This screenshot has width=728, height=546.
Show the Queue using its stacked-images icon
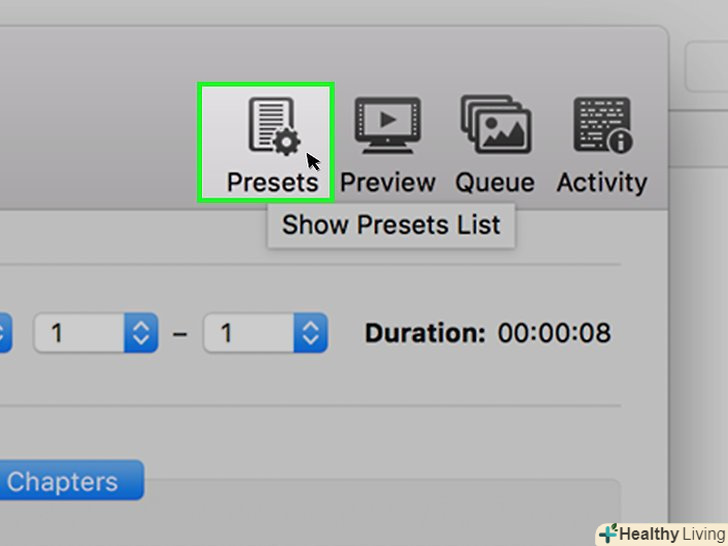(494, 125)
